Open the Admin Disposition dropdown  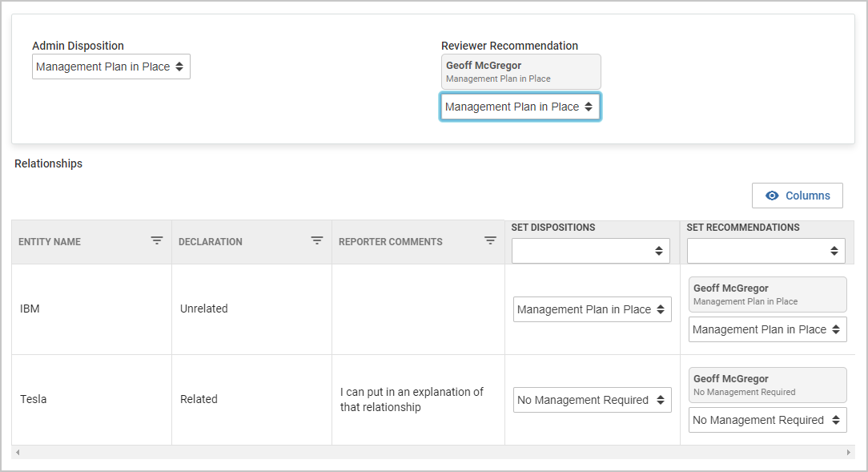pos(111,67)
